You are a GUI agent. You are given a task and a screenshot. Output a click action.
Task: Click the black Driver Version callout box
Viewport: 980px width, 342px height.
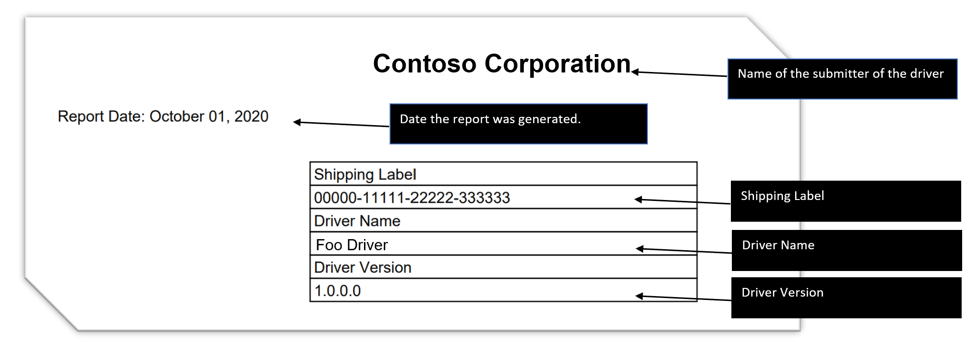click(x=846, y=298)
